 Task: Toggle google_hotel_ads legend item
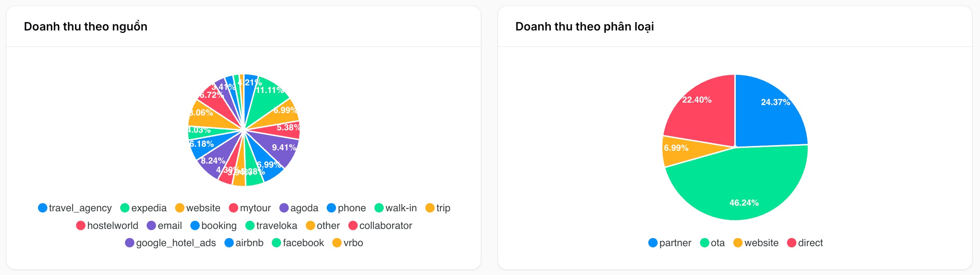pyautogui.click(x=170, y=243)
